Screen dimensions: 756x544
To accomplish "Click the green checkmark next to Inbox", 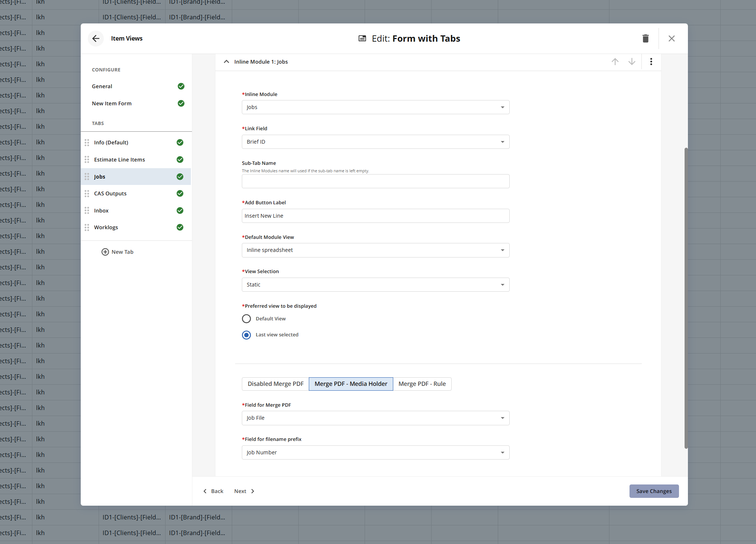I will tap(180, 211).
